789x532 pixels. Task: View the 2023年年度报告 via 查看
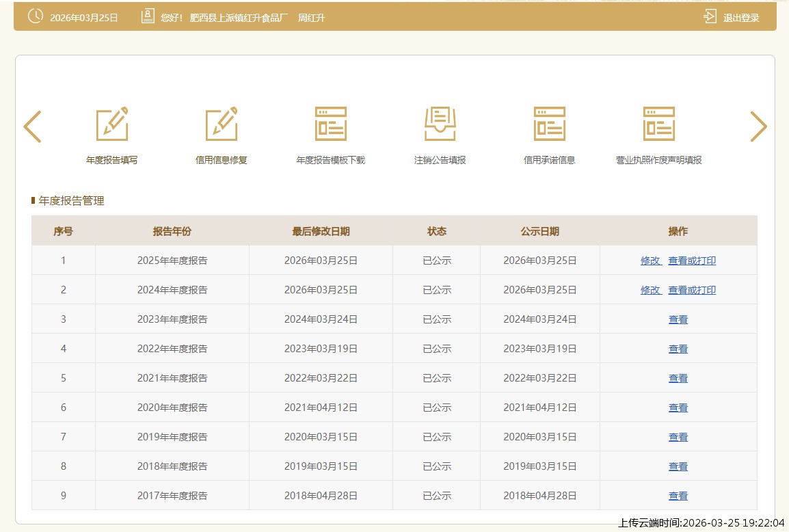point(678,319)
